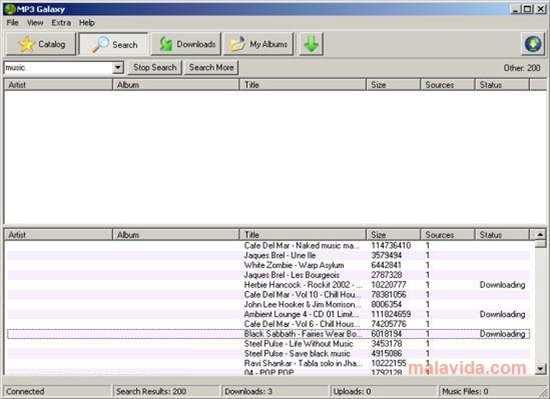Select Steel Pulse - Life Without Music result
Screen dimensions: 550x399
pyautogui.click(x=269, y=344)
